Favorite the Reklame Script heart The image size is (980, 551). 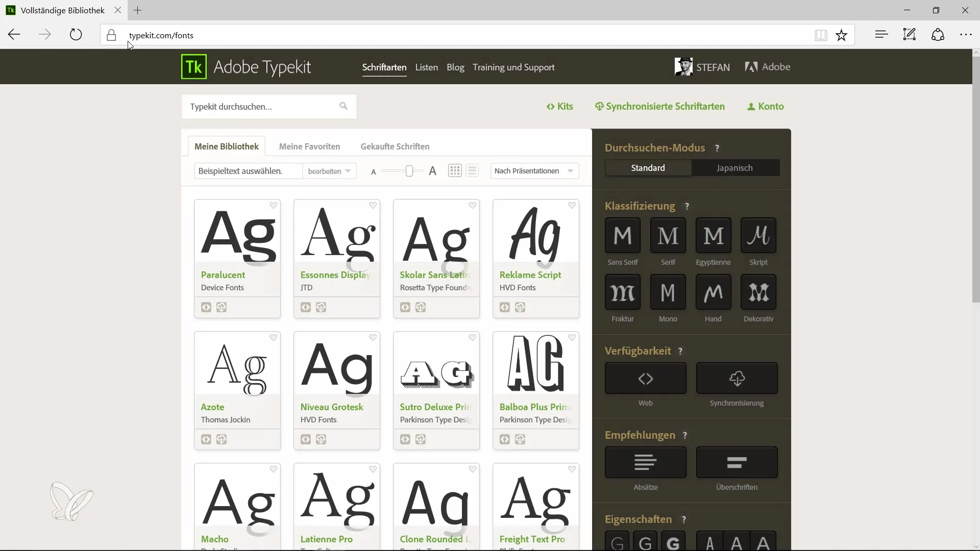click(x=572, y=205)
